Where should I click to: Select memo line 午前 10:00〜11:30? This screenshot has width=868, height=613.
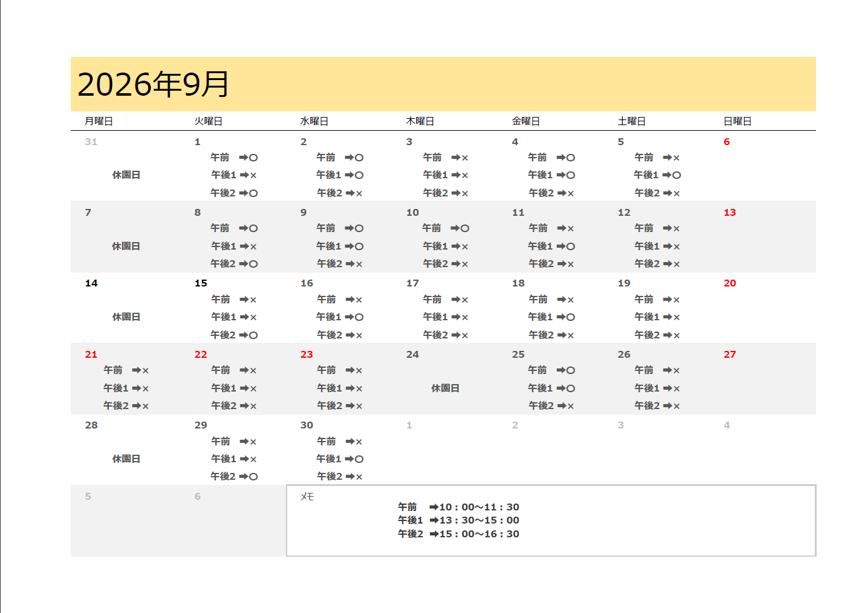point(459,507)
